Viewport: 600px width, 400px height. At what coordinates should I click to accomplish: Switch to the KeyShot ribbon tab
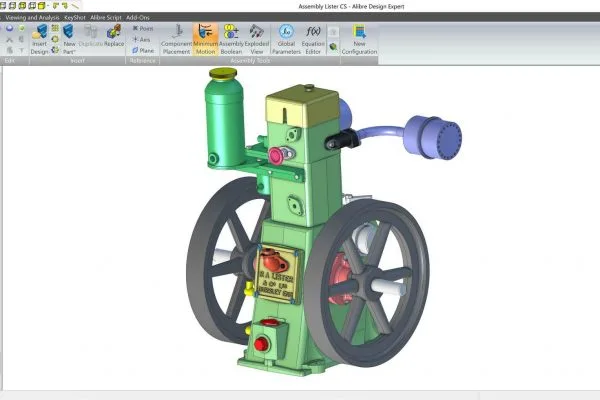pyautogui.click(x=75, y=18)
